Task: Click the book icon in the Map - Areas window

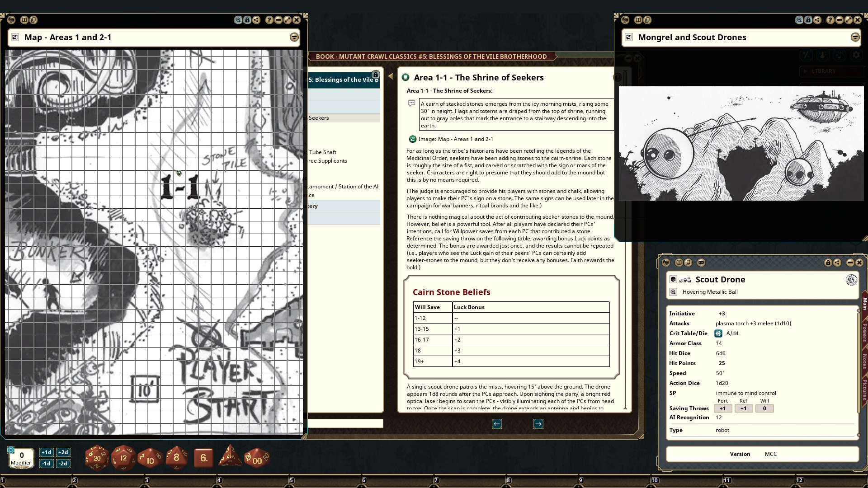Action: tap(24, 20)
